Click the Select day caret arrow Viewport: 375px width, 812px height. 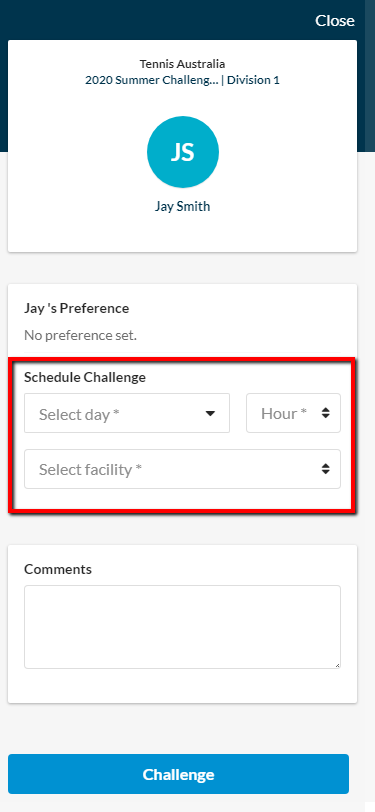(x=210, y=413)
